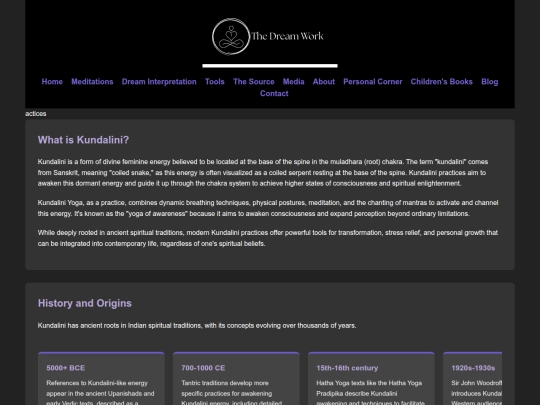The image size is (540, 405).
Task: Click the text 'References to Kundalini-like energy'
Action: (97, 383)
